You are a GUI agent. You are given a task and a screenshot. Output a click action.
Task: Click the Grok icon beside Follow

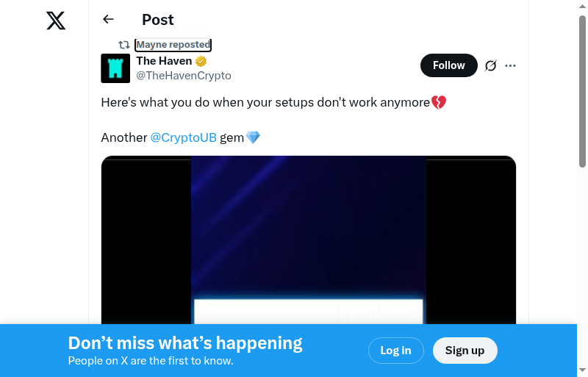click(x=491, y=65)
